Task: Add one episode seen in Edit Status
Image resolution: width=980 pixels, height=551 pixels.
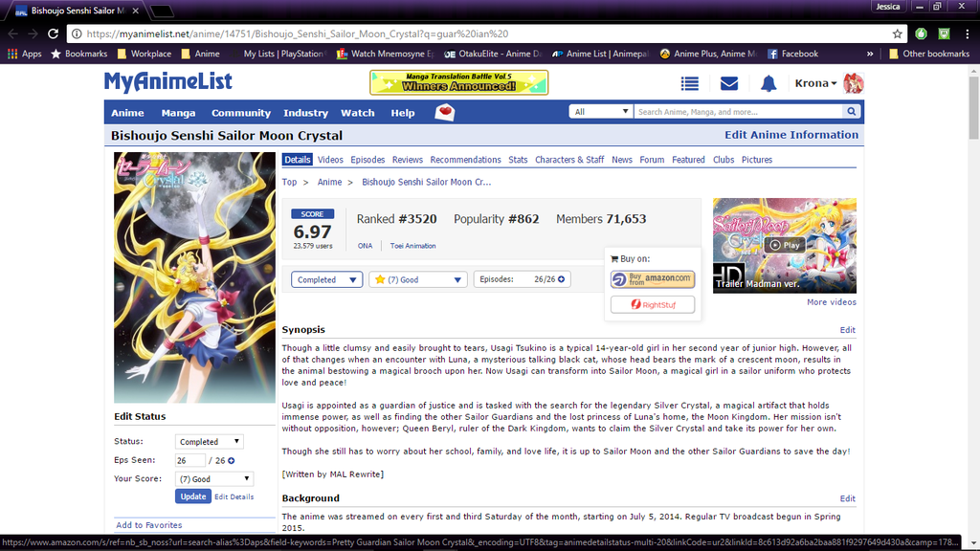Action: click(232, 460)
